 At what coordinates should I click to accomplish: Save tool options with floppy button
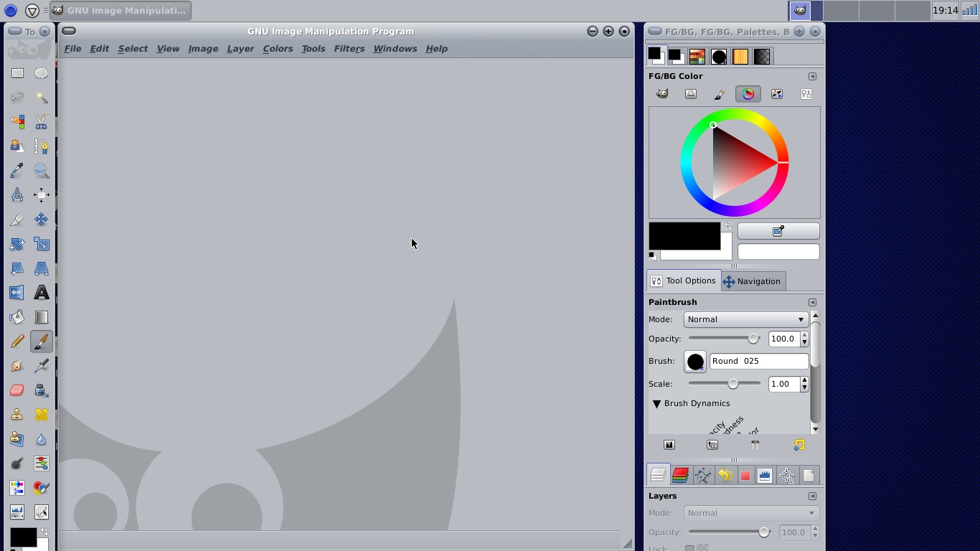click(669, 445)
